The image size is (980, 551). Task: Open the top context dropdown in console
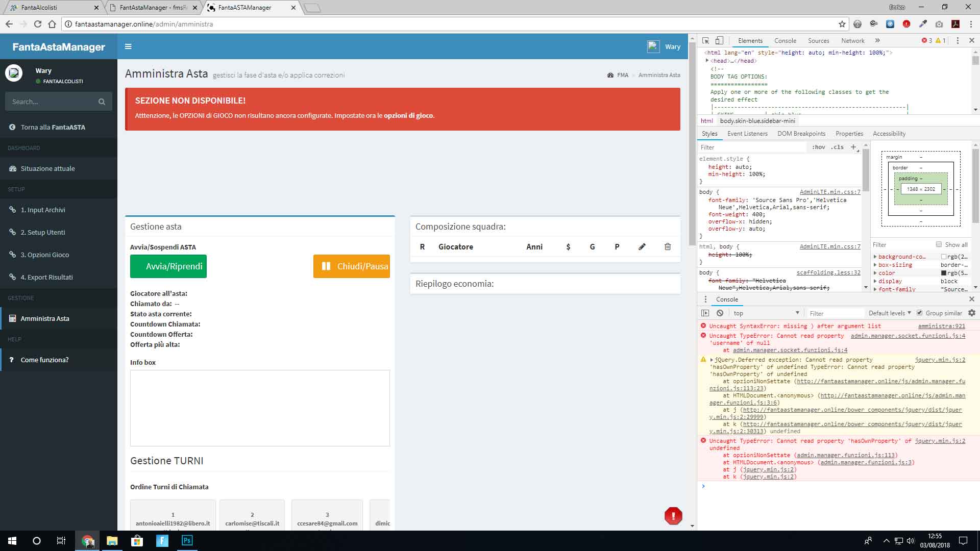(766, 313)
